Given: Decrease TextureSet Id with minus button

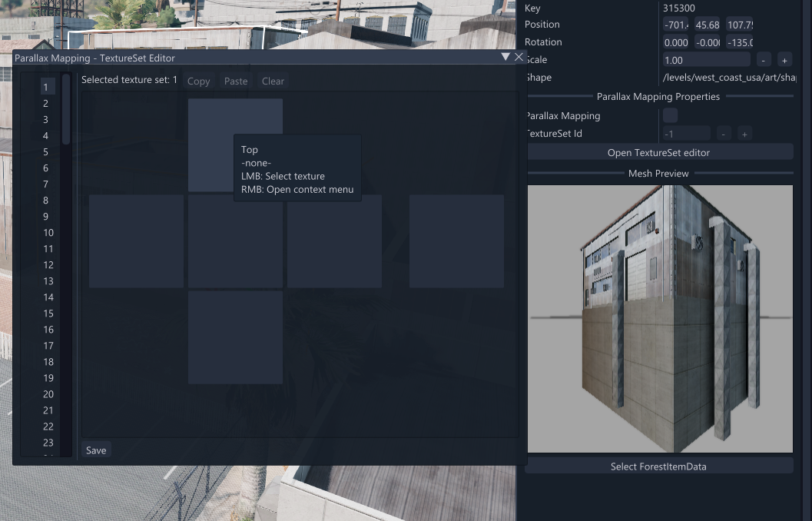Looking at the screenshot, I should pos(724,134).
